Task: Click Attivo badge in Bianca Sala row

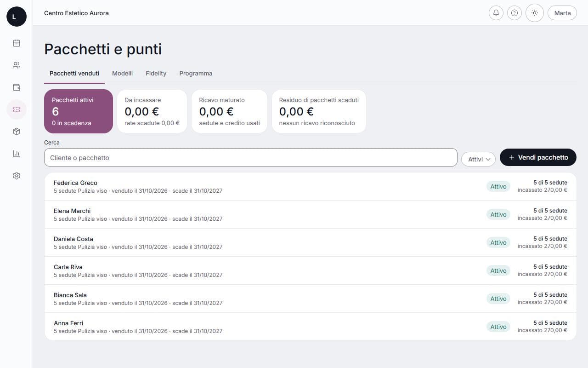Action: [498, 299]
